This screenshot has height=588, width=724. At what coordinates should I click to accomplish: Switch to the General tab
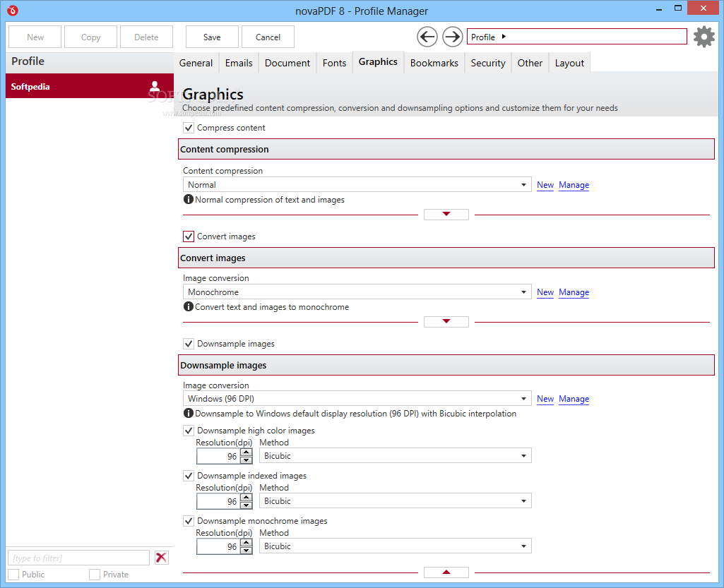[x=196, y=63]
